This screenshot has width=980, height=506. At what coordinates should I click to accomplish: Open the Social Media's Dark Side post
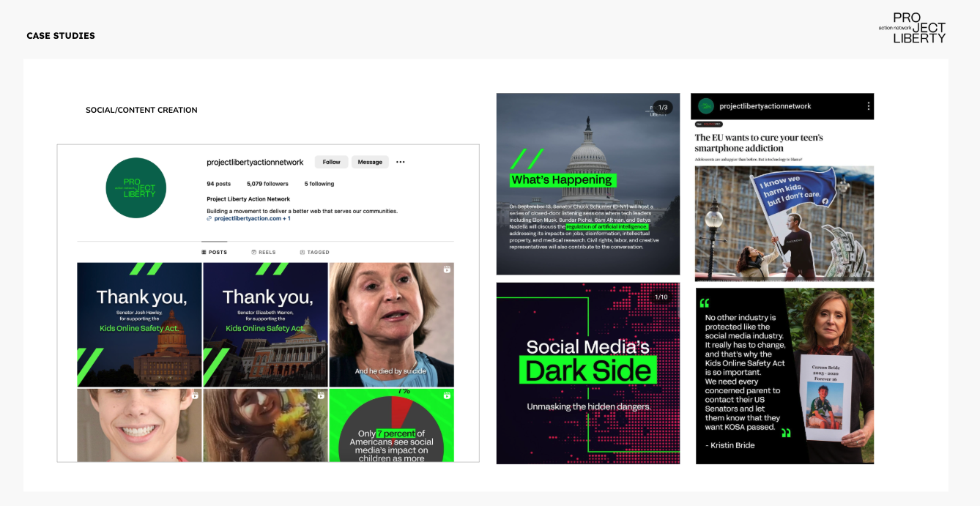click(x=588, y=373)
